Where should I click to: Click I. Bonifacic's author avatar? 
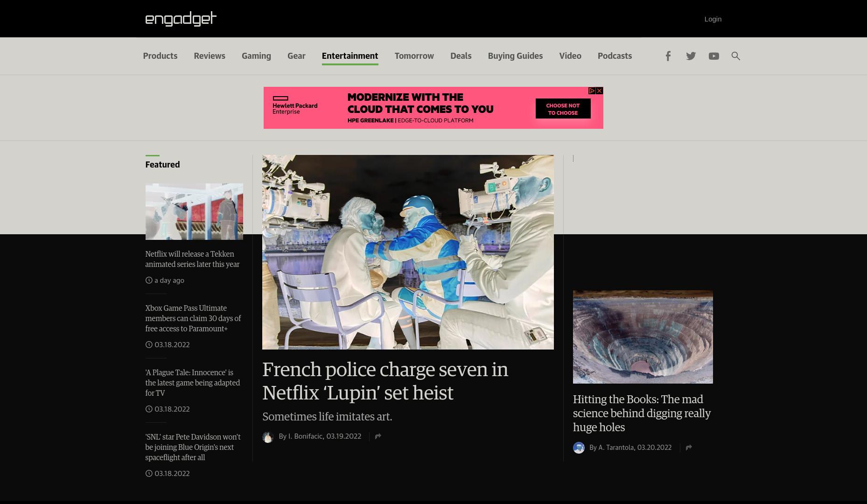pos(268,437)
